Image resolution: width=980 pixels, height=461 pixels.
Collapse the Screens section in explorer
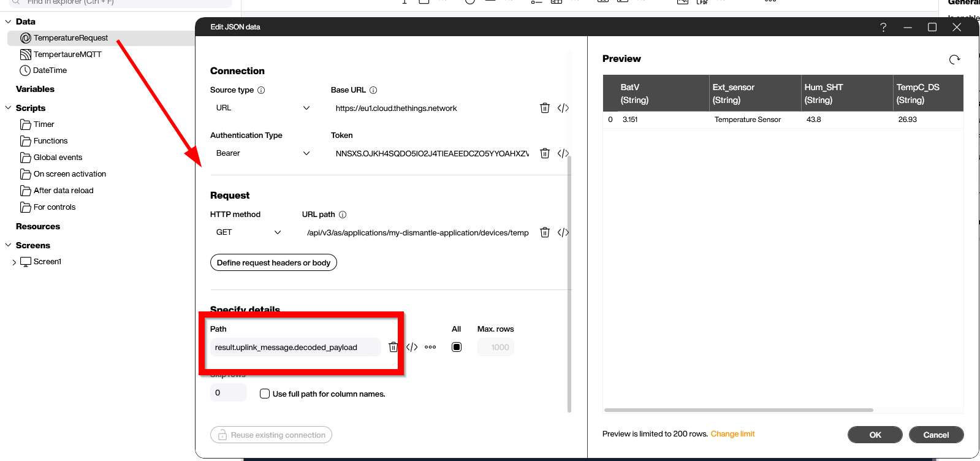click(8, 245)
